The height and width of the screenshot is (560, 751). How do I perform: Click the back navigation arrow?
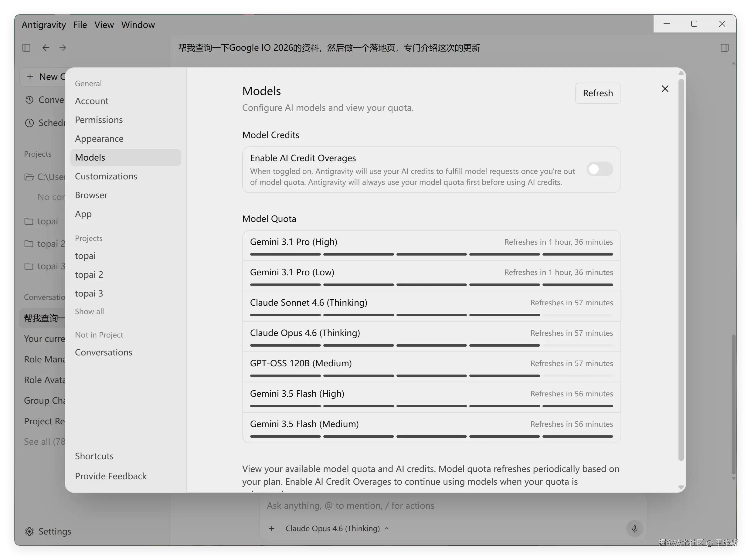(x=46, y=48)
